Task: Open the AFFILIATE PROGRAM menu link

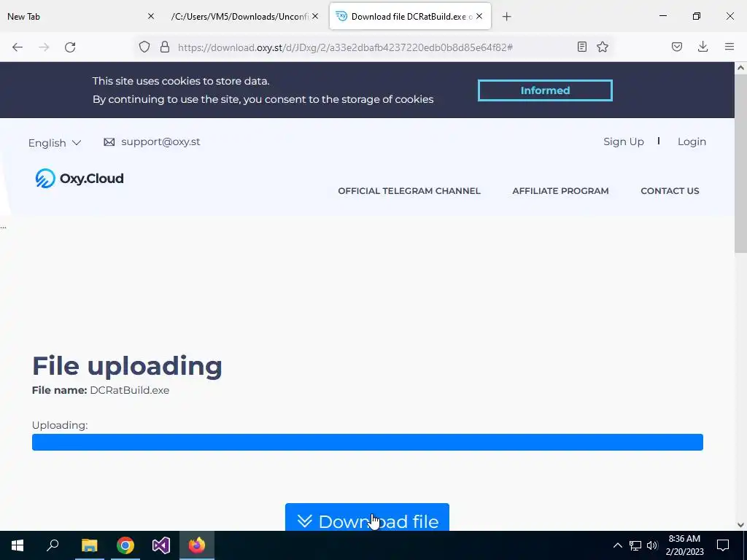Action: click(x=560, y=191)
